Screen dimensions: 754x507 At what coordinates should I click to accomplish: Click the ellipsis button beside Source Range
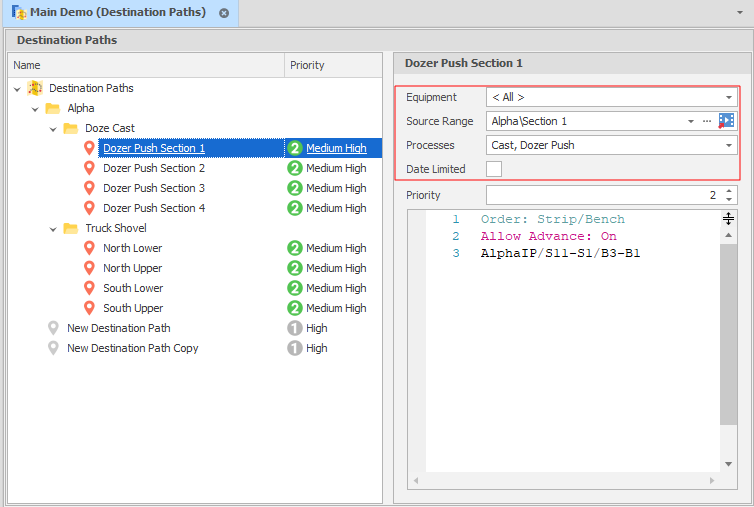click(707, 121)
